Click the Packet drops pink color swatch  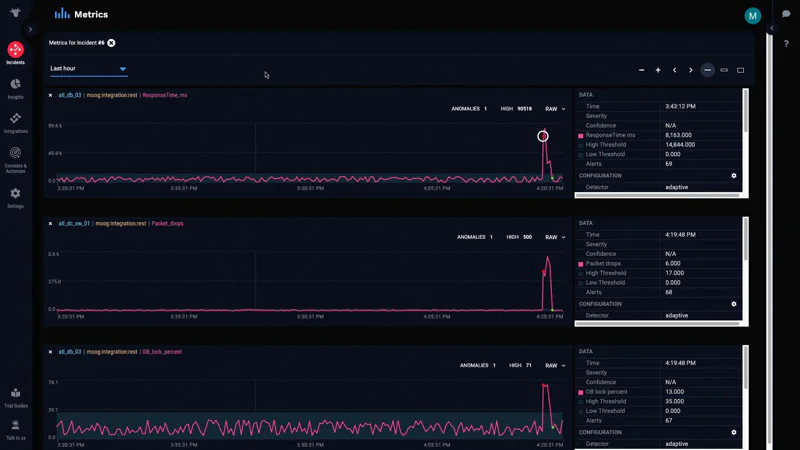(x=581, y=264)
